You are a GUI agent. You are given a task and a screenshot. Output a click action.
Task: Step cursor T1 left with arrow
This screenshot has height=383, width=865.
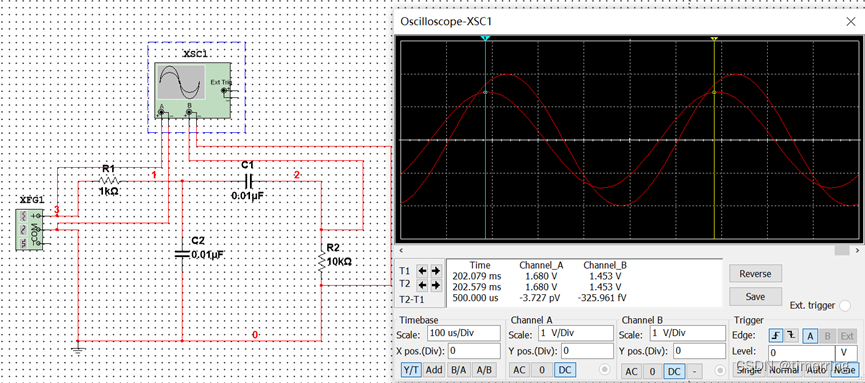(422, 270)
